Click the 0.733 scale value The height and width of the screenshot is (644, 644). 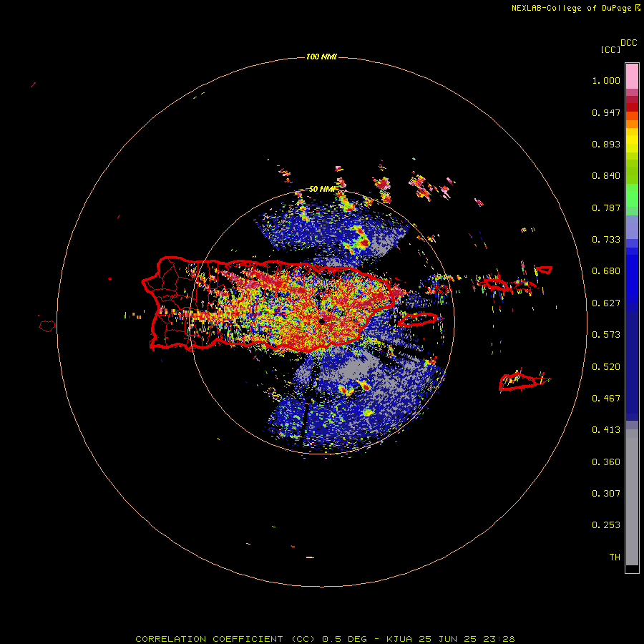click(x=606, y=240)
